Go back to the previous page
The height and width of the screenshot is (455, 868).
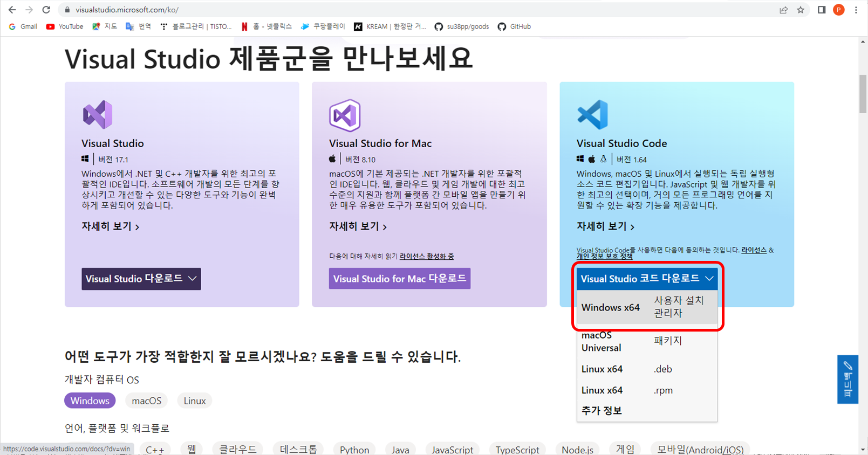coord(12,10)
